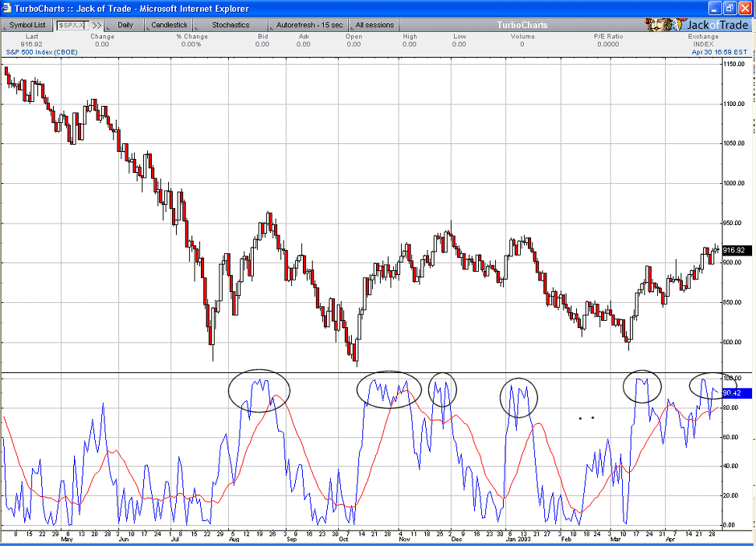Click the 80.00 stochastics axis label
756x546 pixels.
[730, 408]
